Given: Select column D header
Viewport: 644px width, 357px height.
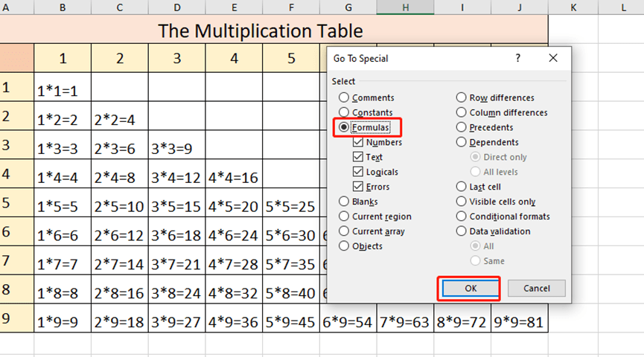Looking at the screenshot, I should (176, 7).
